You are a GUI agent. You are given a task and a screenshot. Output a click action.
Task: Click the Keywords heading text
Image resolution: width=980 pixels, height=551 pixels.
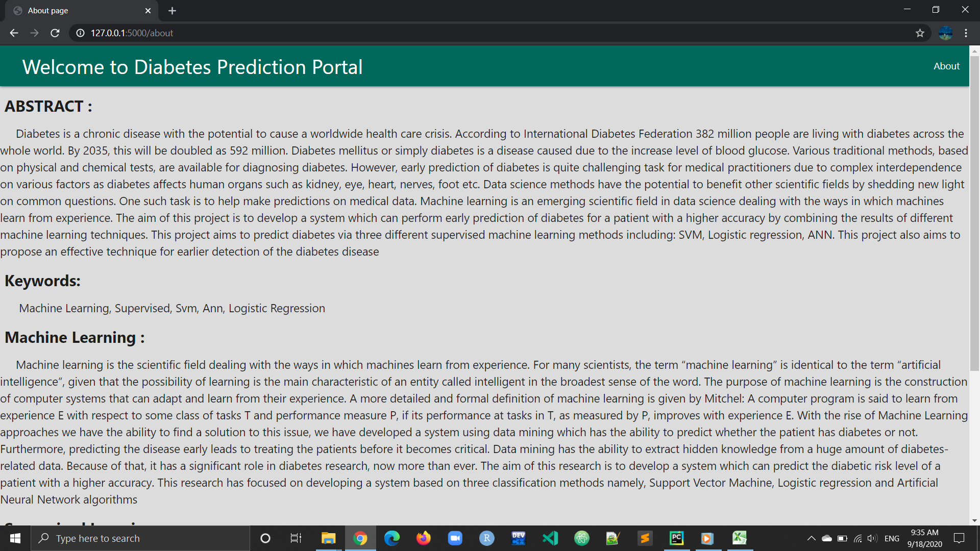click(x=42, y=281)
